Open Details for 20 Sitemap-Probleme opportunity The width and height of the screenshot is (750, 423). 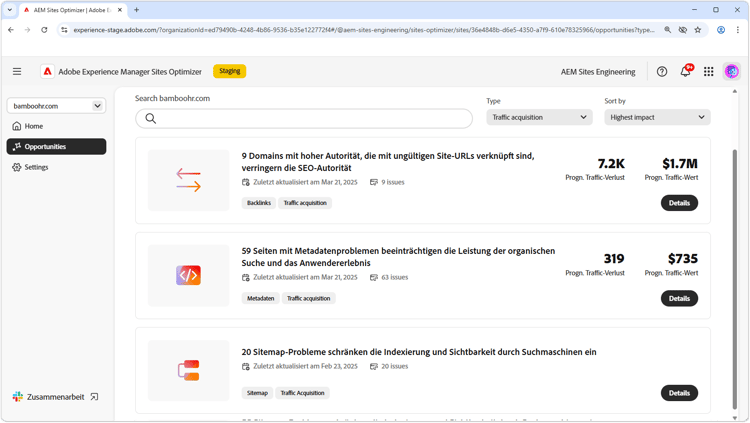click(x=679, y=393)
